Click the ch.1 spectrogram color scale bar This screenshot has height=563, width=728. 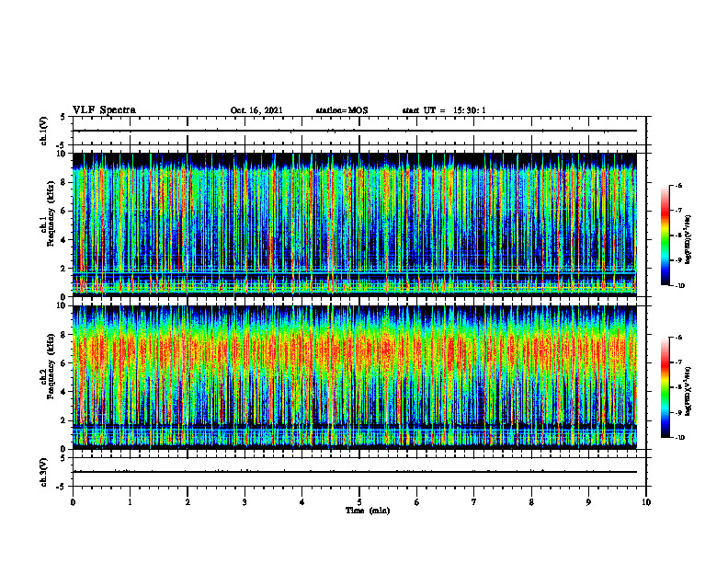[665, 236]
